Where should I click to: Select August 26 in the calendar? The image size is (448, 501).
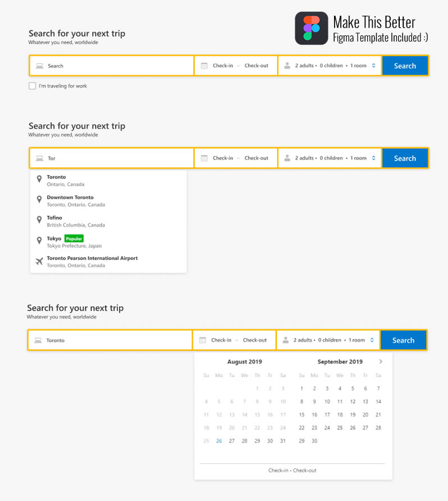219,441
